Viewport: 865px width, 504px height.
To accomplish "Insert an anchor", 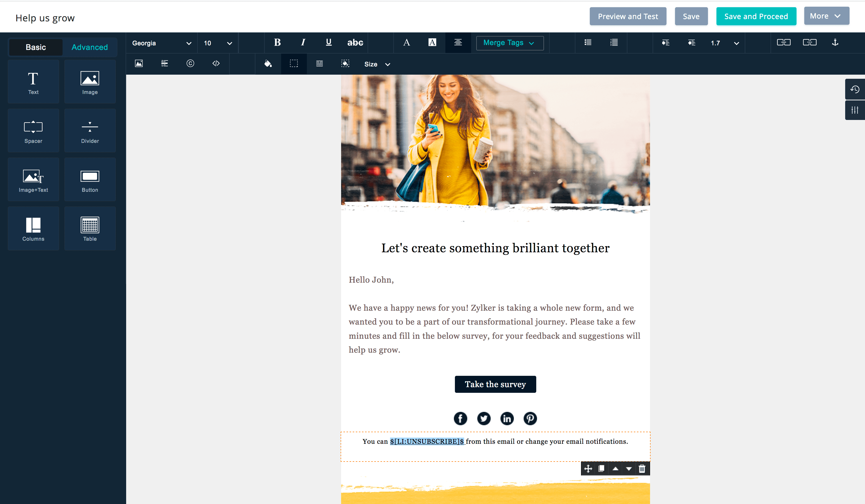I will (835, 42).
